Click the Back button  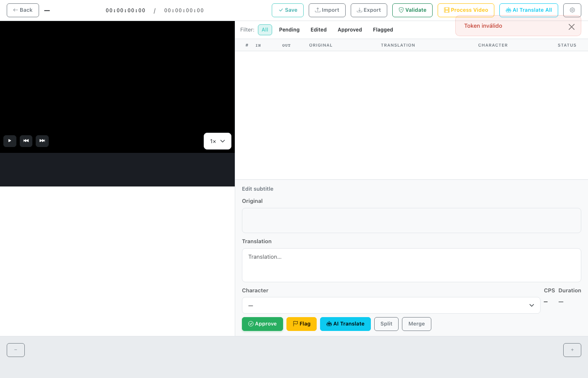(x=23, y=10)
